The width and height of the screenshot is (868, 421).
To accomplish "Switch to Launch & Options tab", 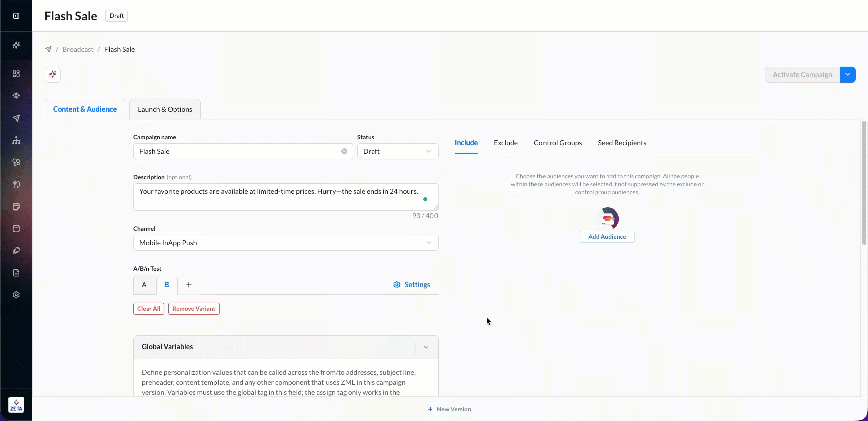I will pos(165,109).
